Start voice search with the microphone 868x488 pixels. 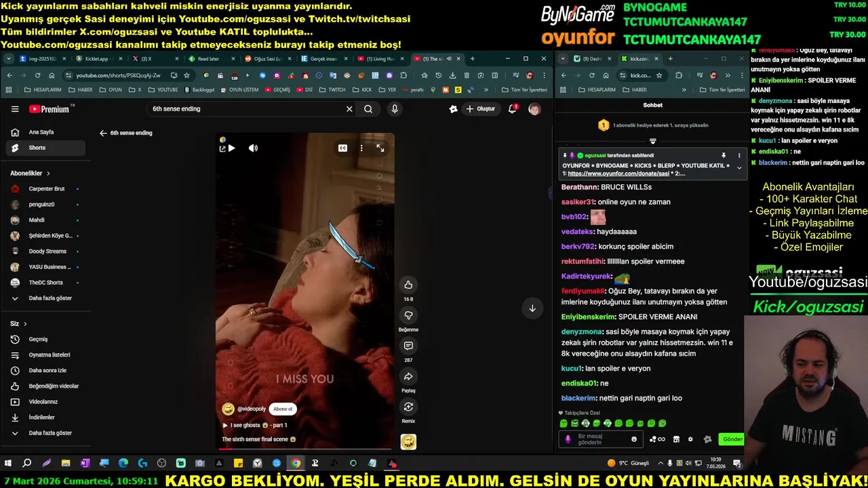(395, 108)
